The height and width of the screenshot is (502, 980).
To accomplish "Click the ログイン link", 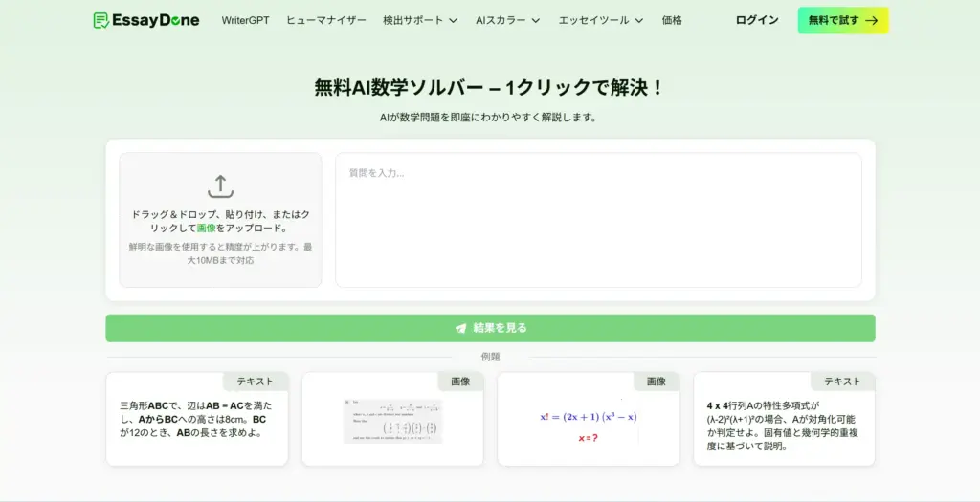I will click(756, 20).
